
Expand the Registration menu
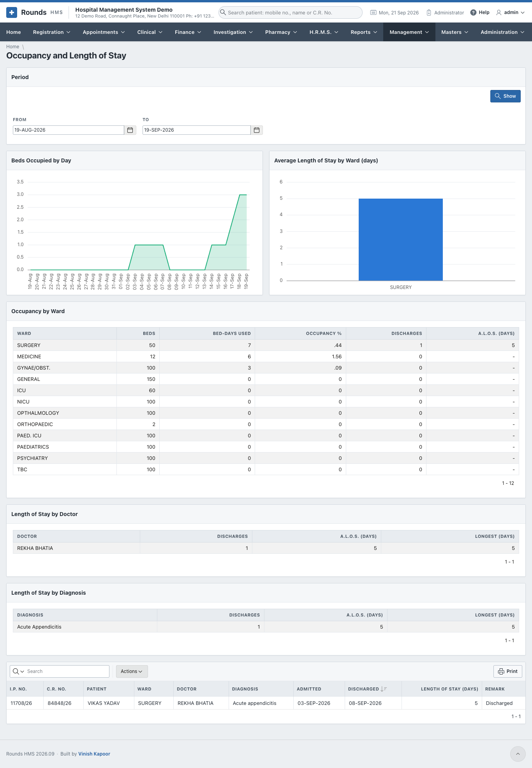(x=51, y=32)
